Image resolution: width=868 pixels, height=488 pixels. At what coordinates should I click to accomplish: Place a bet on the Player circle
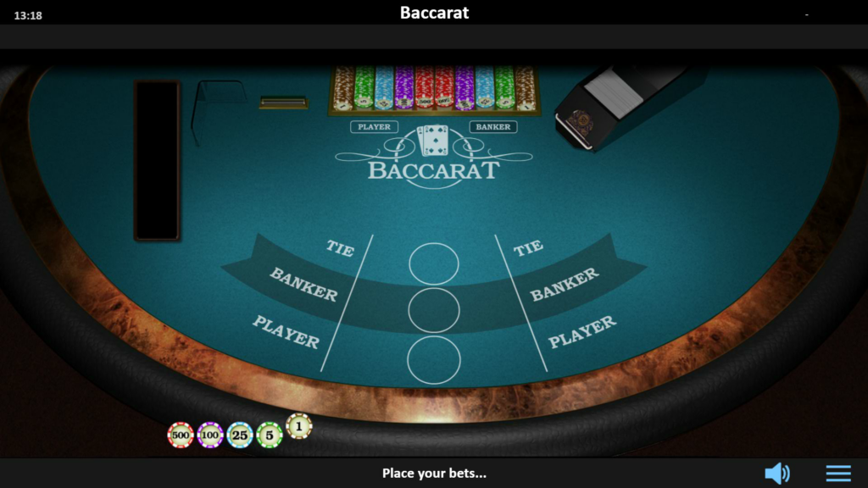click(434, 360)
